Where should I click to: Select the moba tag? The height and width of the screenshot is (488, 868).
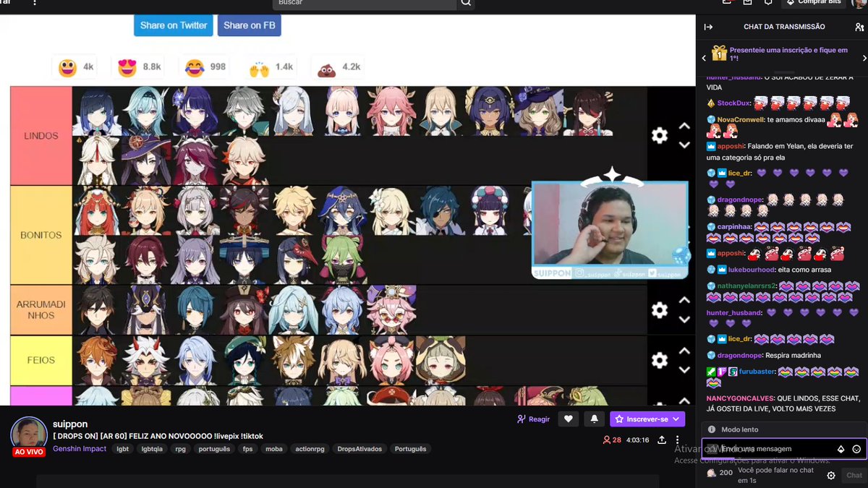(x=274, y=449)
